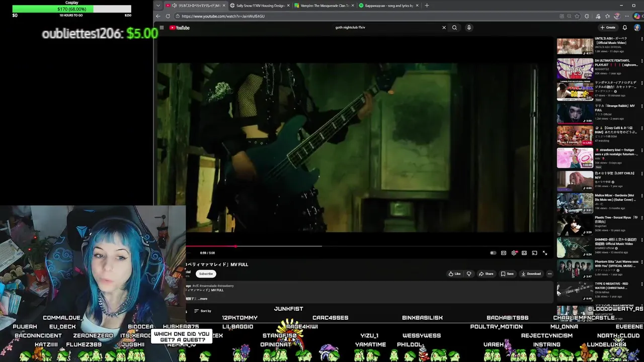Dislike the video with thumbs down
Viewport: 644px width, 362px height.
click(x=469, y=274)
